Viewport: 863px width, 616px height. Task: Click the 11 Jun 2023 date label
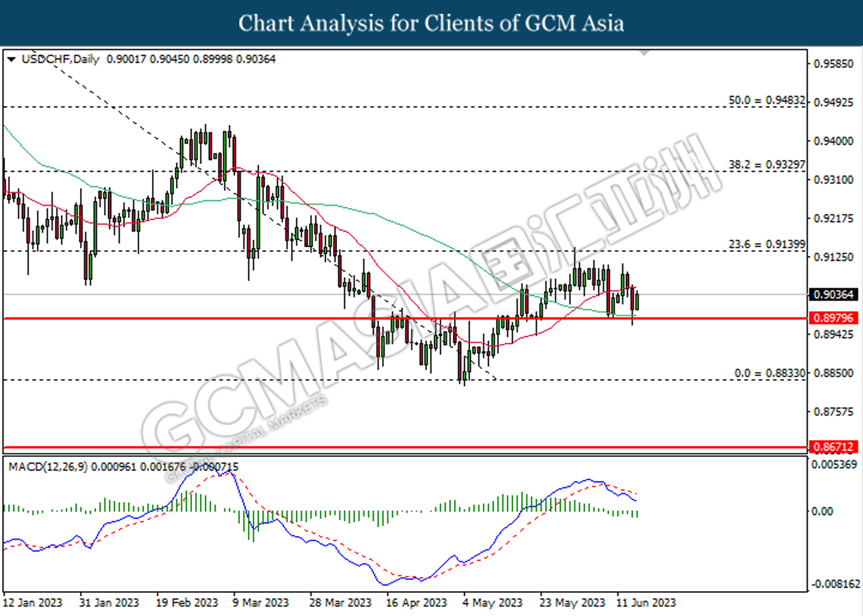646,602
